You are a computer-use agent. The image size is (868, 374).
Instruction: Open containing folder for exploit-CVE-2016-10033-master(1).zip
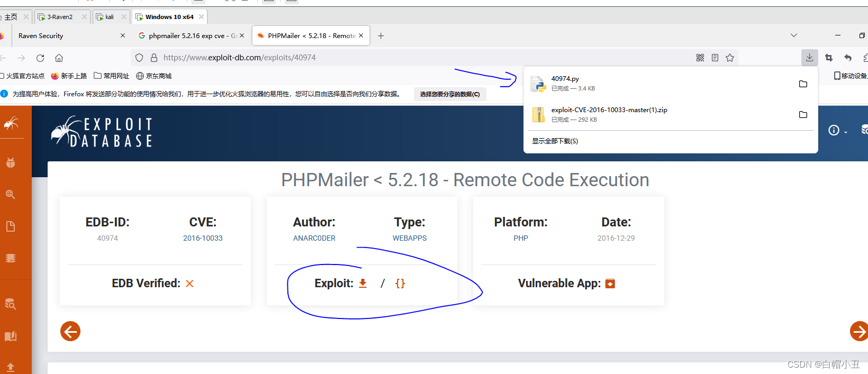pyautogui.click(x=803, y=114)
